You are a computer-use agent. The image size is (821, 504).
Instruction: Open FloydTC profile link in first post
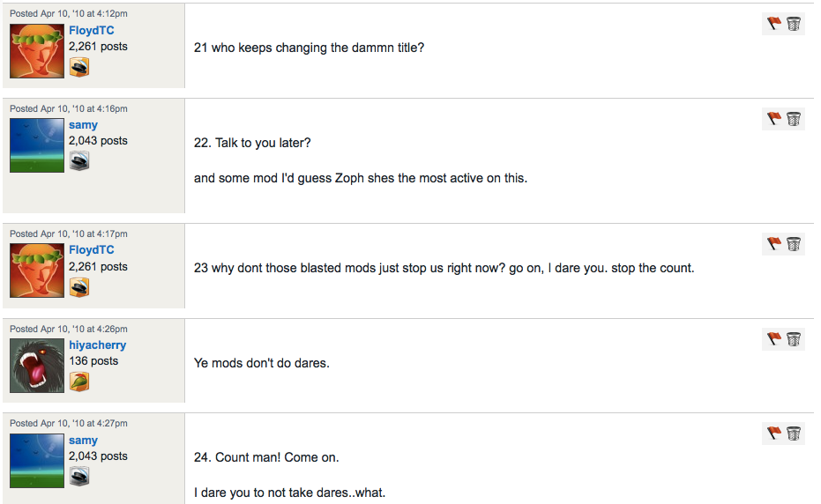pyautogui.click(x=91, y=30)
